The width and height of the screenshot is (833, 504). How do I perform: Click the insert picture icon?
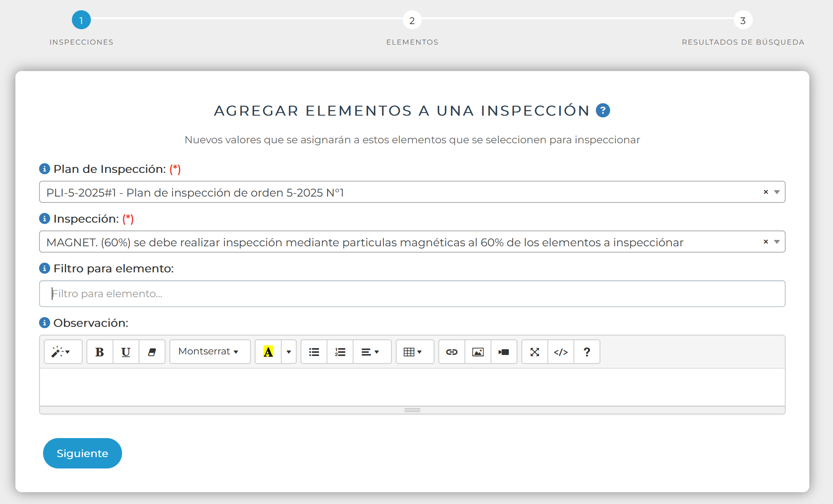coord(478,352)
